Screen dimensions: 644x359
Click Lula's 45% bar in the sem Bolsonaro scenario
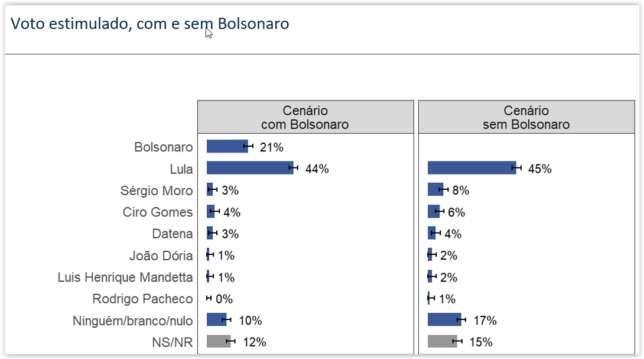[471, 168]
